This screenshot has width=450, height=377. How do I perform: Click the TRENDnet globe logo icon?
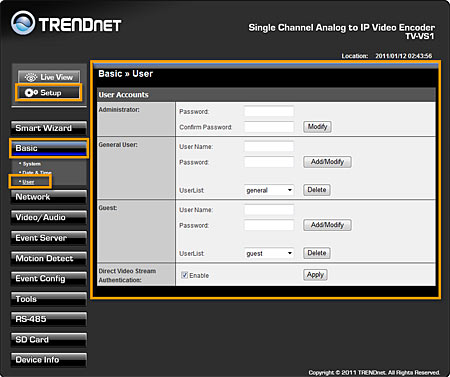23,23
